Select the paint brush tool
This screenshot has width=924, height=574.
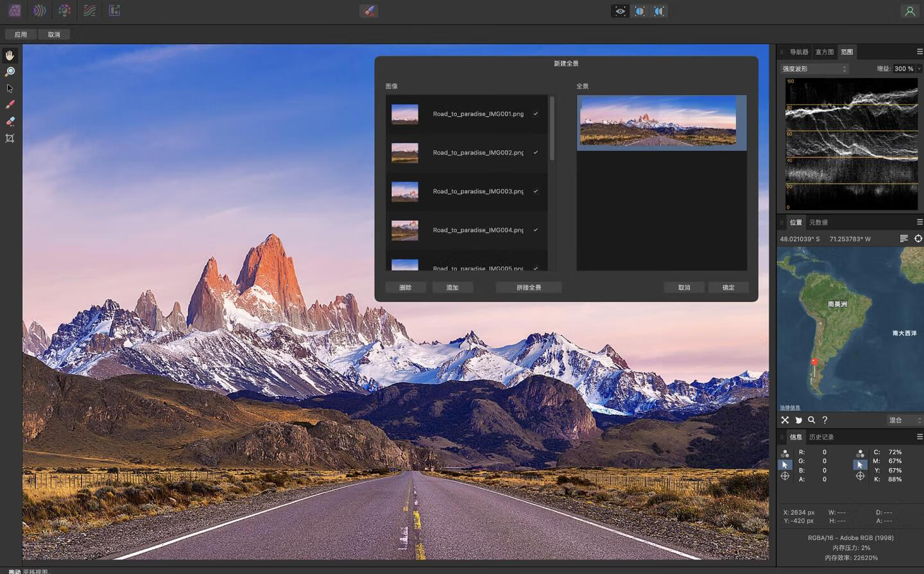(10, 105)
